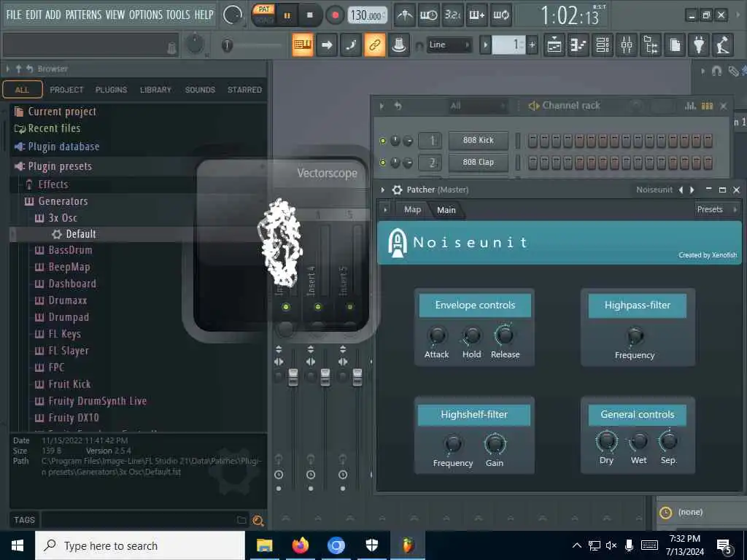747x560 pixels.
Task: Click the stamp tool icon
Action: 399,45
